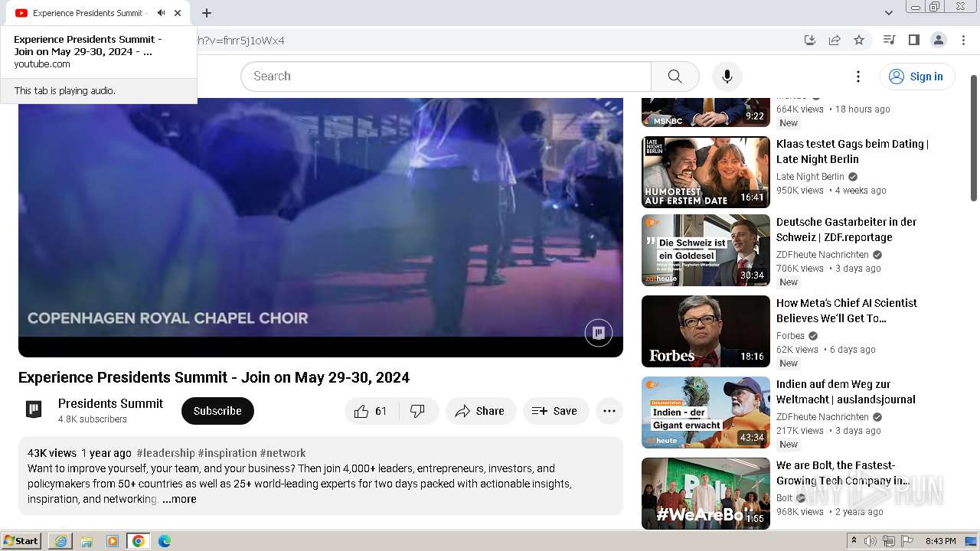Open Microsoft Edge from taskbar

[165, 541]
